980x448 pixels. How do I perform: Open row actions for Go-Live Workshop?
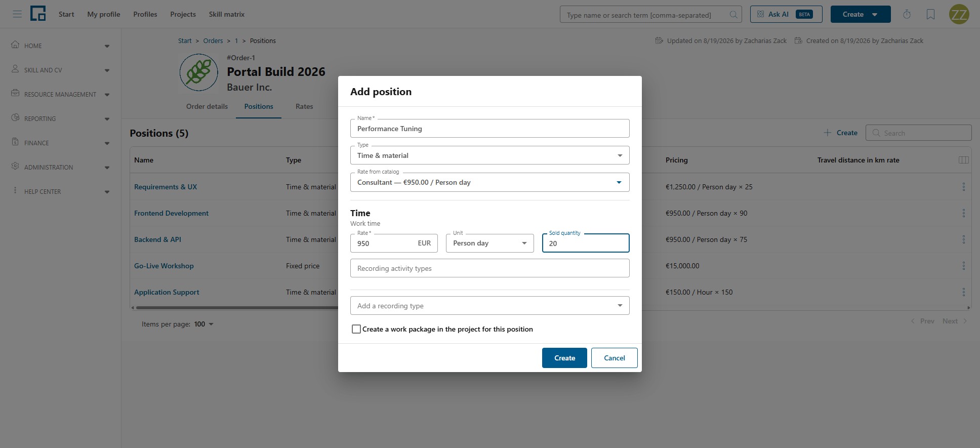(964, 266)
